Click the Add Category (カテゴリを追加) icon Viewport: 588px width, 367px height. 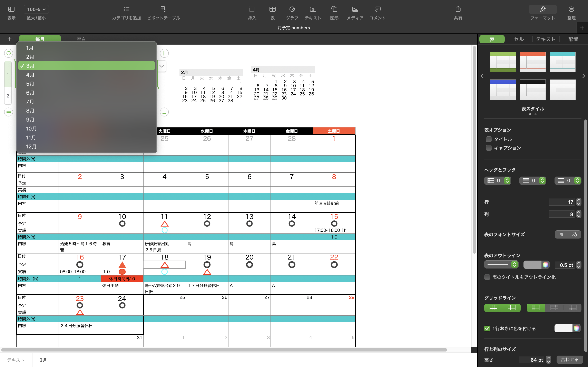pos(126,9)
